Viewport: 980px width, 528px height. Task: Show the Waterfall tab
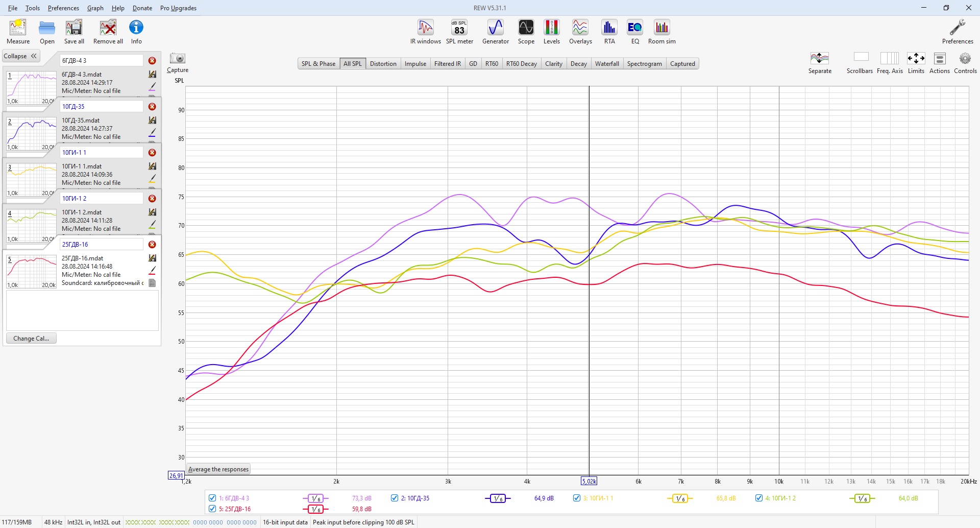[x=607, y=64]
